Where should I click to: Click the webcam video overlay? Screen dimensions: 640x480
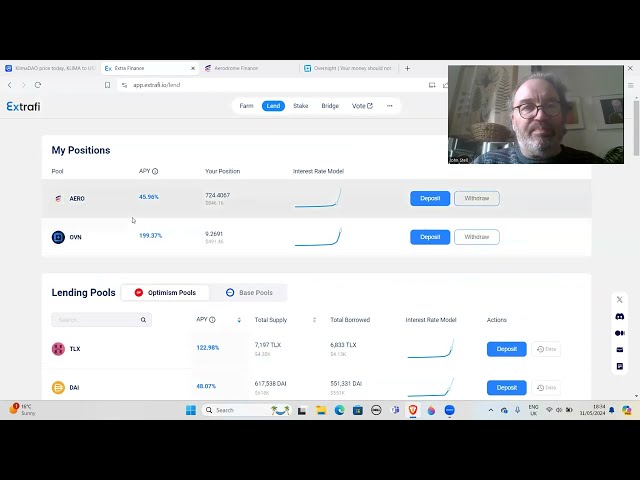[536, 114]
